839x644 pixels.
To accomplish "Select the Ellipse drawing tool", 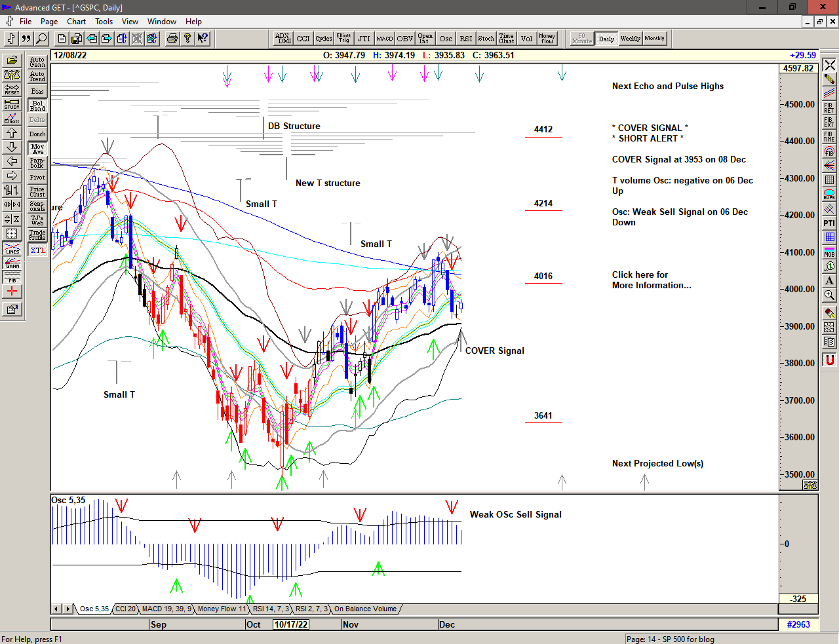I will point(829,194).
